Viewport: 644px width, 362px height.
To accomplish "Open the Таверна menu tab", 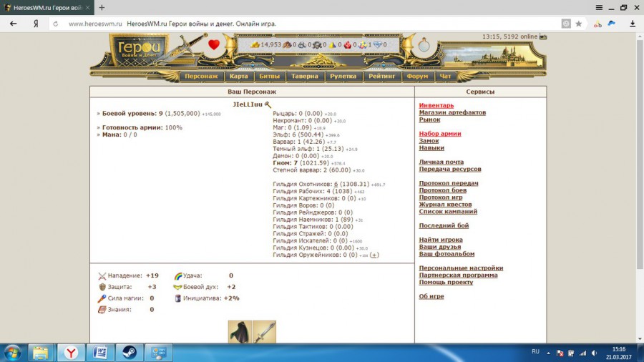I will click(x=304, y=76).
